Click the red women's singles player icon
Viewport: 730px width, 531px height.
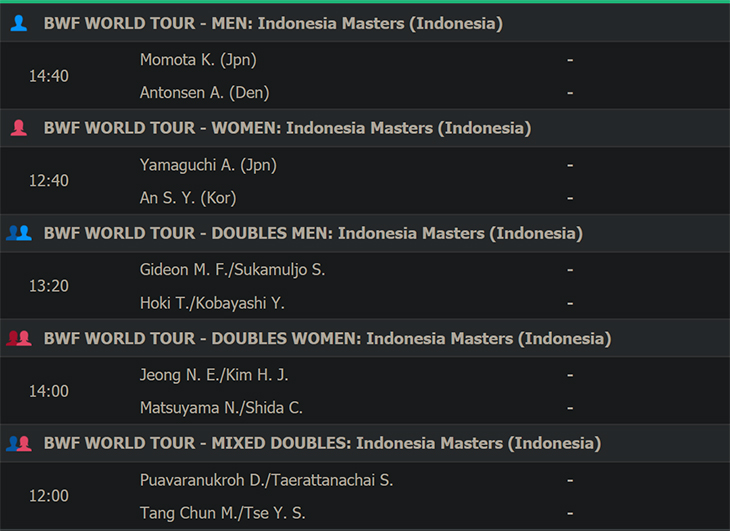click(19, 128)
